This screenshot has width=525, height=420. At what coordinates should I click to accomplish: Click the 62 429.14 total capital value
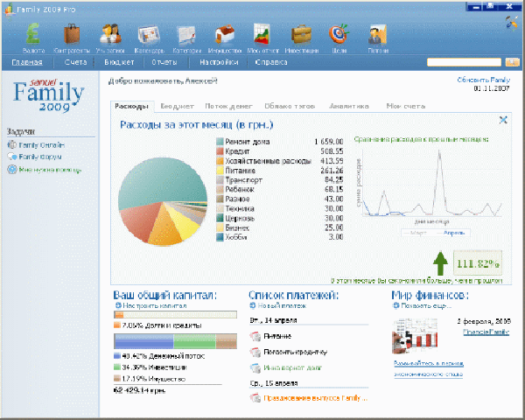(139, 390)
